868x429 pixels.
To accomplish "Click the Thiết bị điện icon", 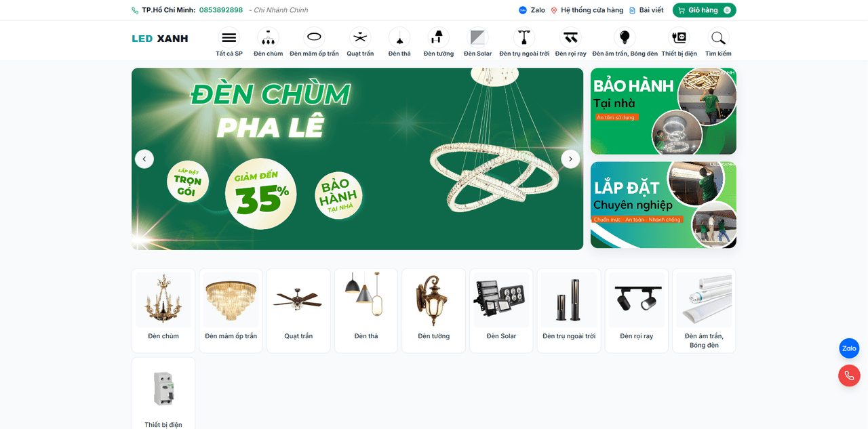I will (679, 38).
